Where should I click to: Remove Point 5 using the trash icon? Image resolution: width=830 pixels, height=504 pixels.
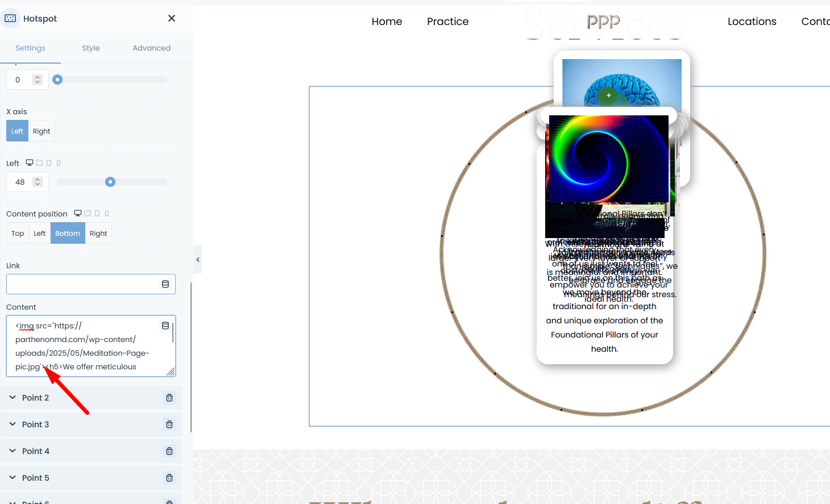[x=169, y=478]
